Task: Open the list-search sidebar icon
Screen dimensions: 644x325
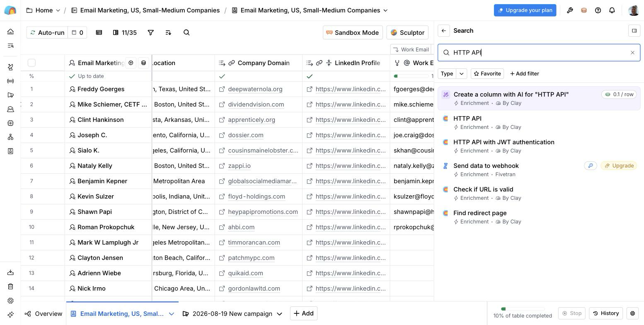Action: tap(11, 46)
